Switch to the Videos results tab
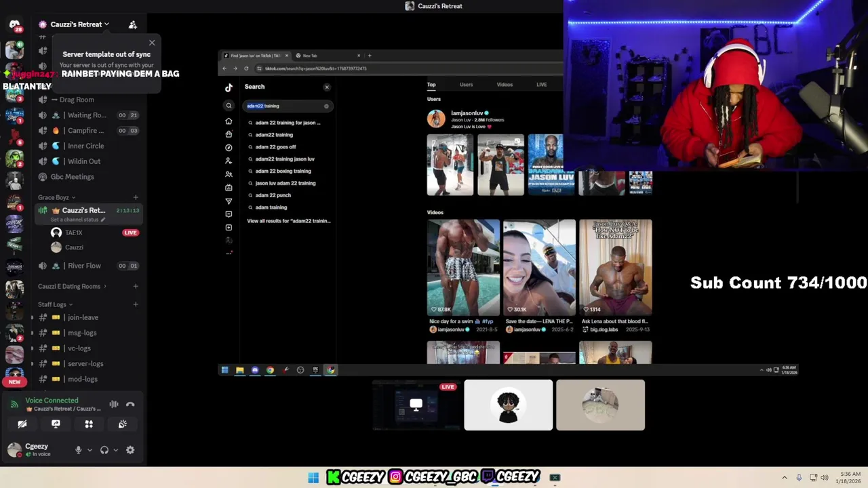Screen dimensions: 868x488 (505, 85)
